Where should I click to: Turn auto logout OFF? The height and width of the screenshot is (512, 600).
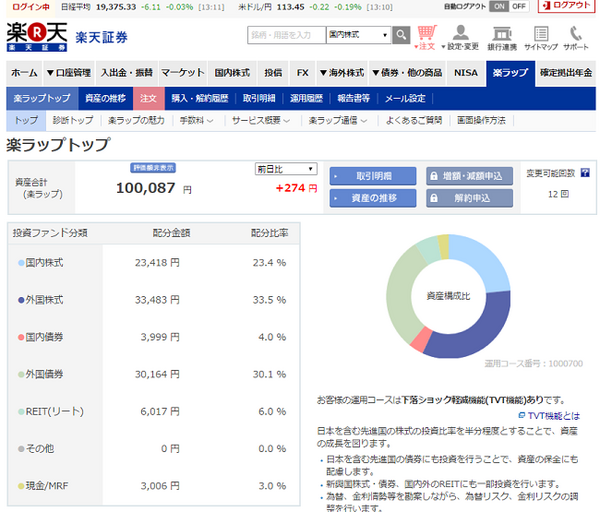click(x=519, y=6)
